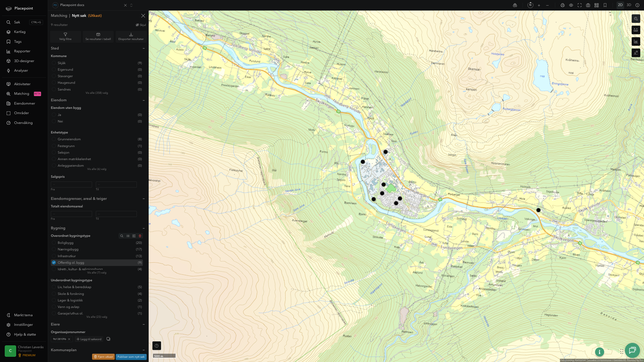Activate the map click-select tool
Viewport: 644px width, 362px height.
(636, 19)
